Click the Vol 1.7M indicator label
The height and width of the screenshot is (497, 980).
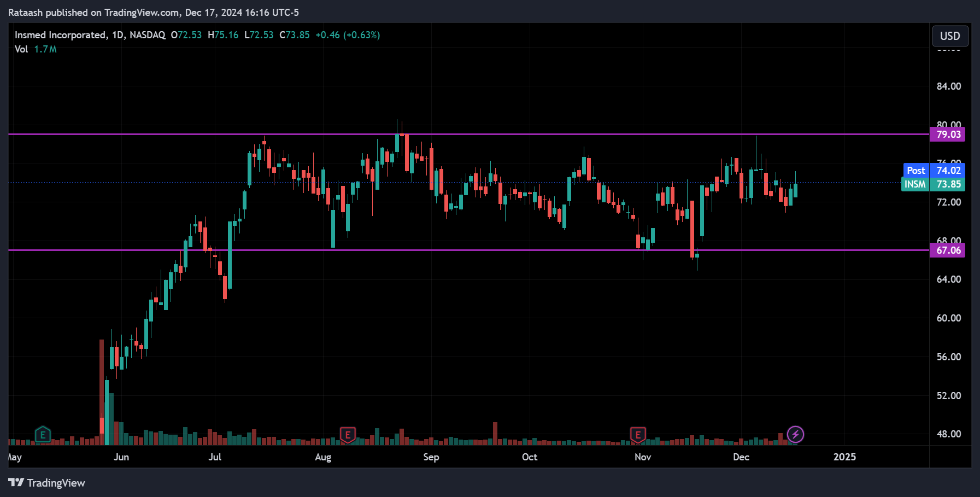coord(36,49)
